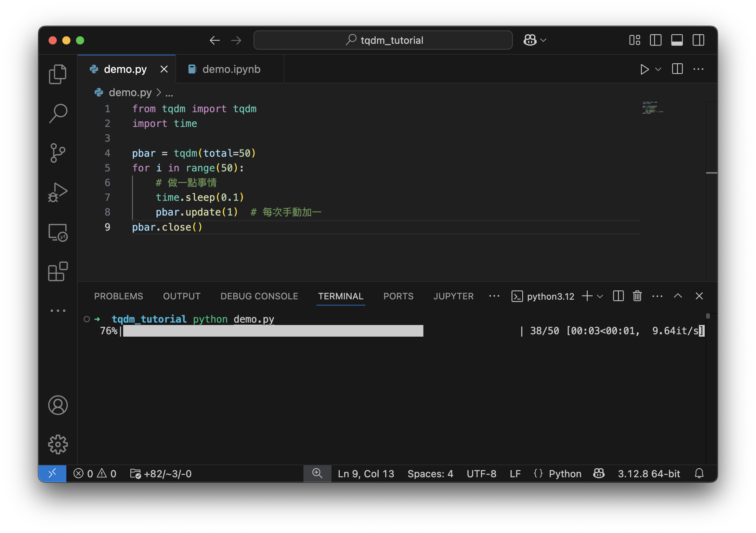This screenshot has height=533, width=756.
Task: Split the editor to the right
Action: pos(677,69)
